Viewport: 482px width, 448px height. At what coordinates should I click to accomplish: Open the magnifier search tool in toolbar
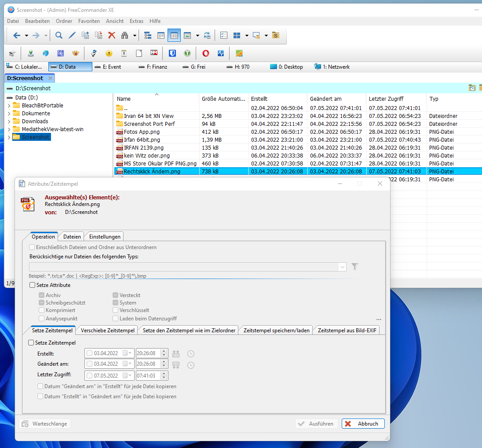tap(59, 35)
